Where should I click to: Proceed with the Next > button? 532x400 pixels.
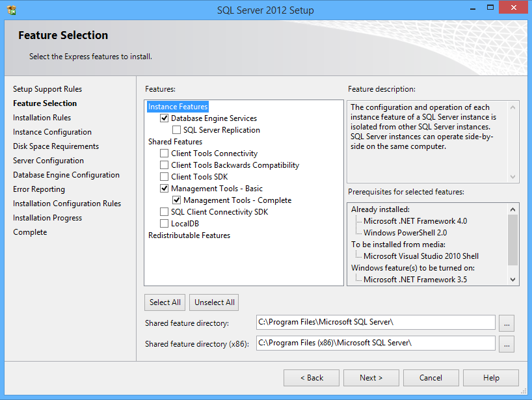click(x=371, y=378)
